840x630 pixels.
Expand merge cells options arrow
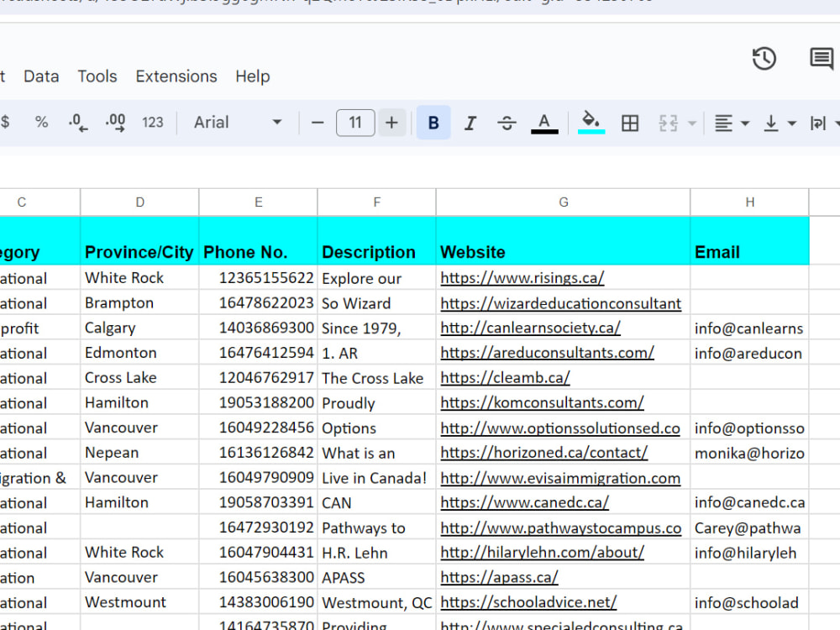[x=691, y=123]
